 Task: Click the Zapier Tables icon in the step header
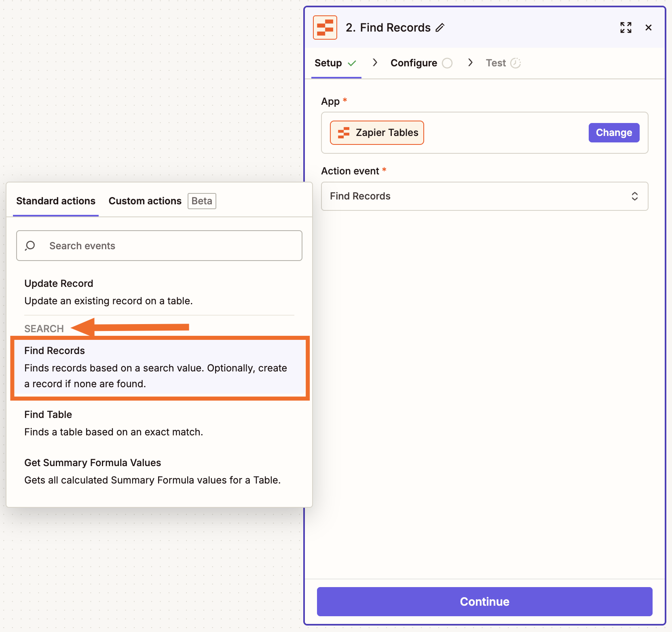point(325,27)
